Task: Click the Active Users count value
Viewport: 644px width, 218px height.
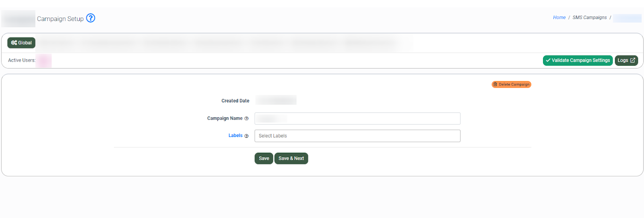Action: click(x=43, y=60)
